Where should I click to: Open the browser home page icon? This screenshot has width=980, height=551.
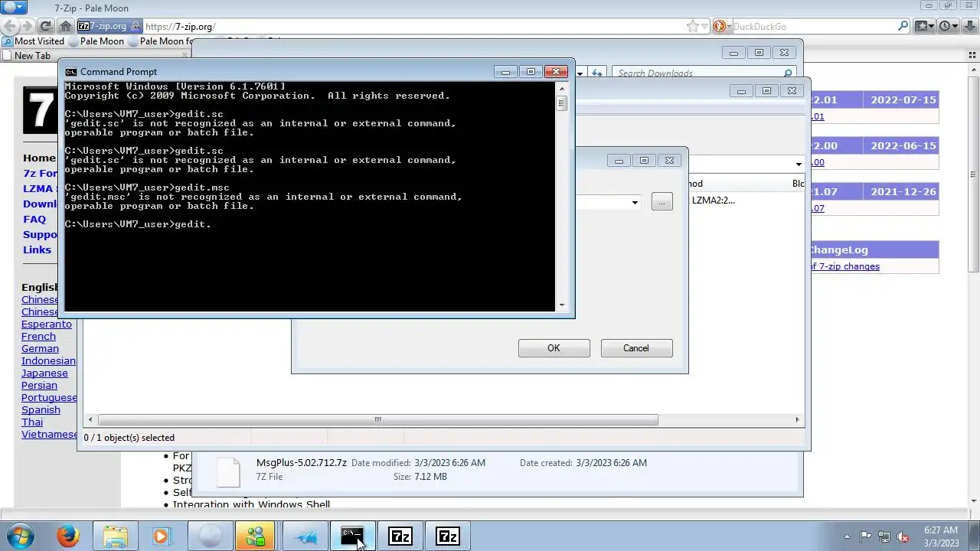(66, 26)
